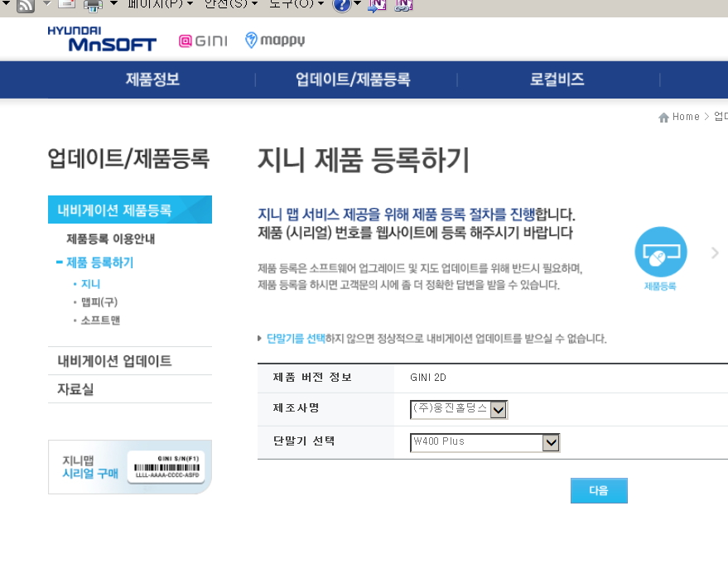The height and width of the screenshot is (583, 728).
Task: Open the 페이지(P) menu
Action: (160, 4)
